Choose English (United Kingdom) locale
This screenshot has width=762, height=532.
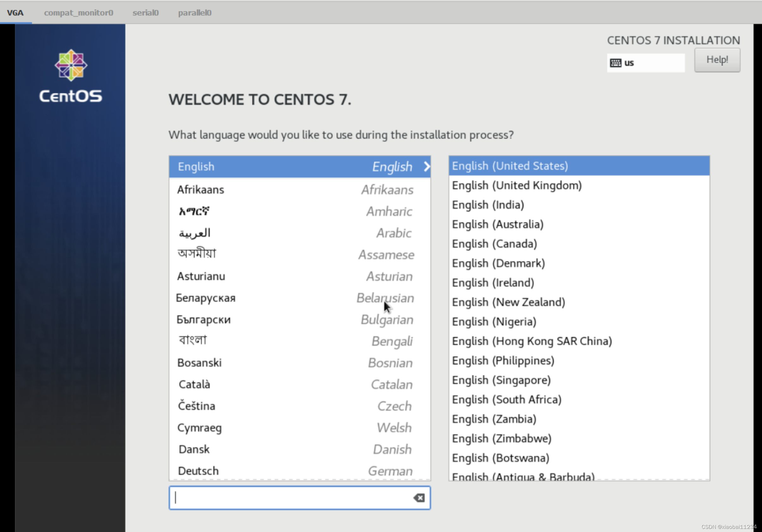579,185
